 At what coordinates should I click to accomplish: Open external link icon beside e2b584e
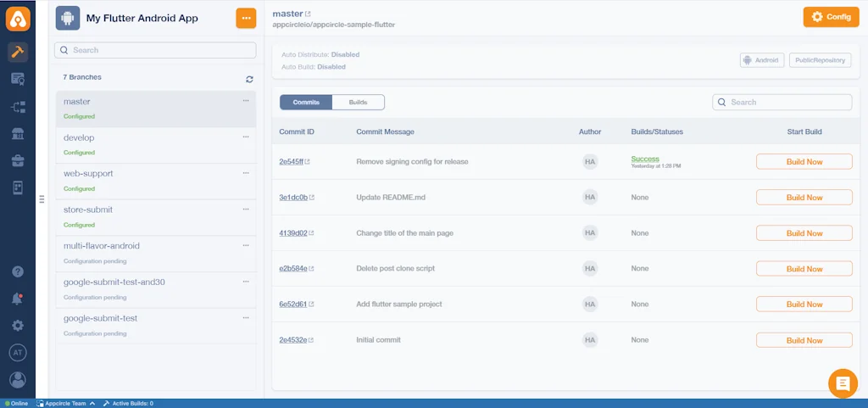click(x=312, y=269)
